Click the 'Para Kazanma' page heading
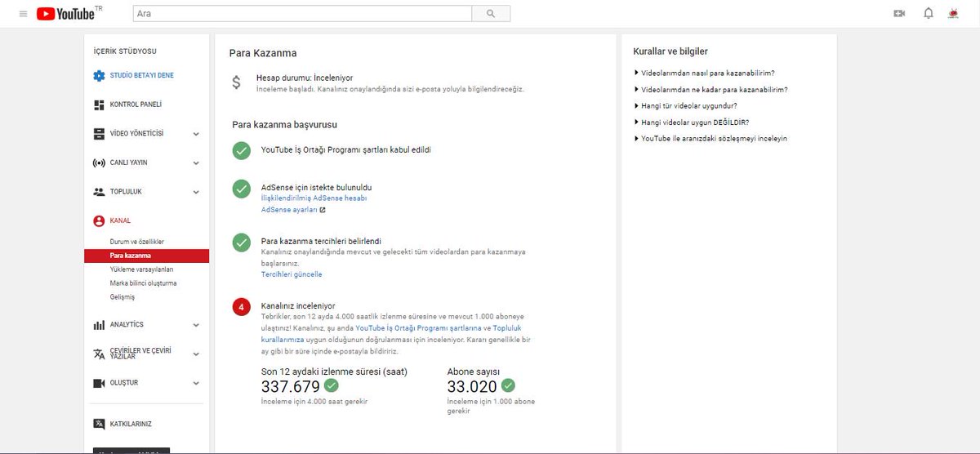 click(x=263, y=53)
